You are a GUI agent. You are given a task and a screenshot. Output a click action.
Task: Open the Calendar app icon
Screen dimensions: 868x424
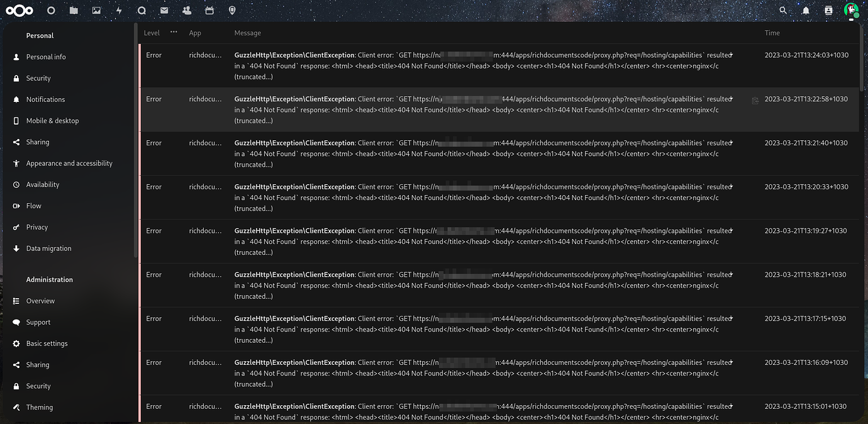tap(209, 10)
